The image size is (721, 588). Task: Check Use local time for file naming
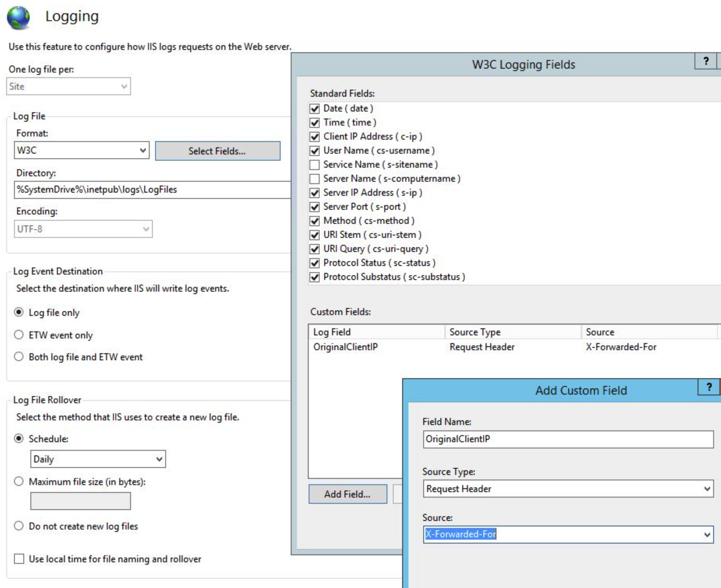(18, 560)
